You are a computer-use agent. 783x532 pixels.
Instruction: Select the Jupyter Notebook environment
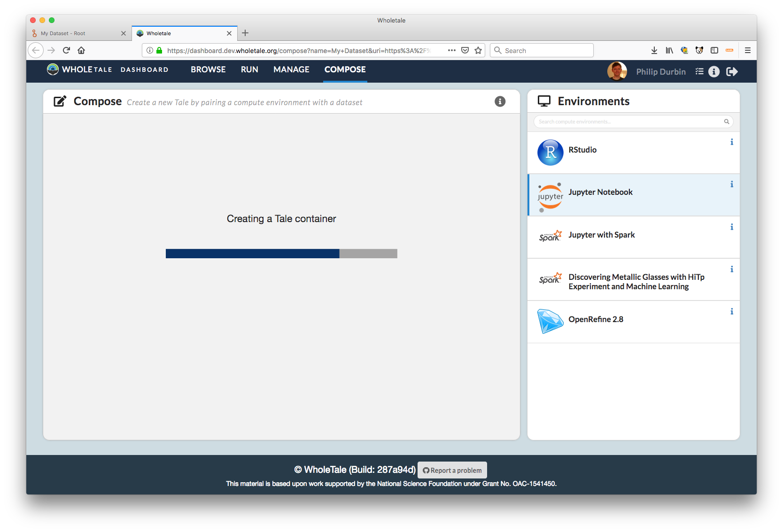point(633,195)
